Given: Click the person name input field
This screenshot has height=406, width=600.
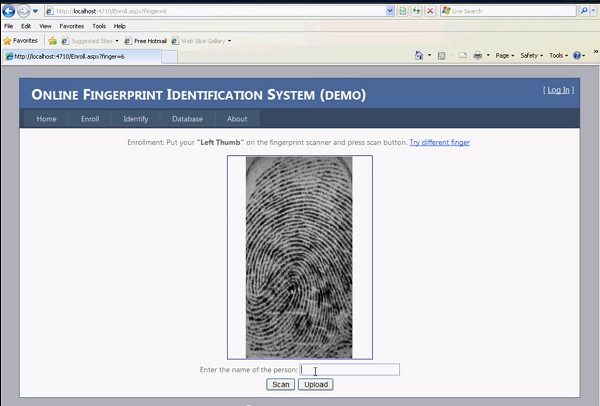Looking at the screenshot, I should [350, 370].
